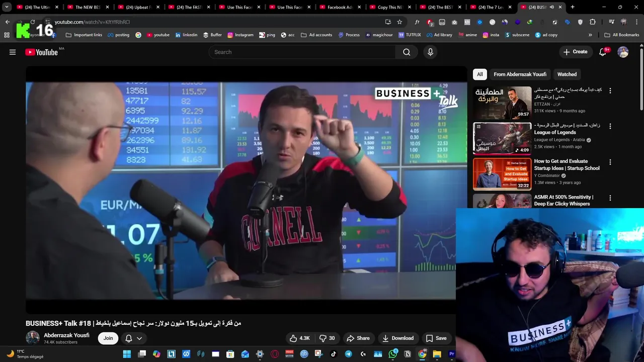The image size is (644, 362).
Task: Click the YouTube page vertical scrollbar
Action: coord(641,78)
